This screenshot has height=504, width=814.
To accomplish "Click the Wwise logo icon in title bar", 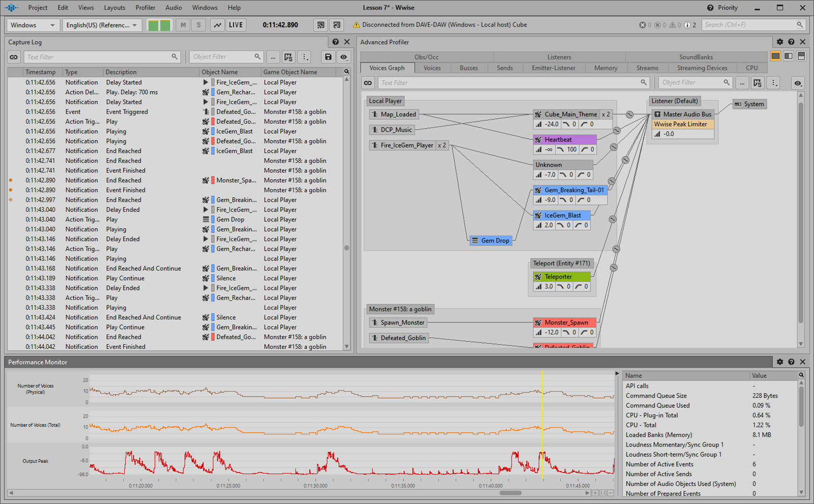I will tap(11, 8).
